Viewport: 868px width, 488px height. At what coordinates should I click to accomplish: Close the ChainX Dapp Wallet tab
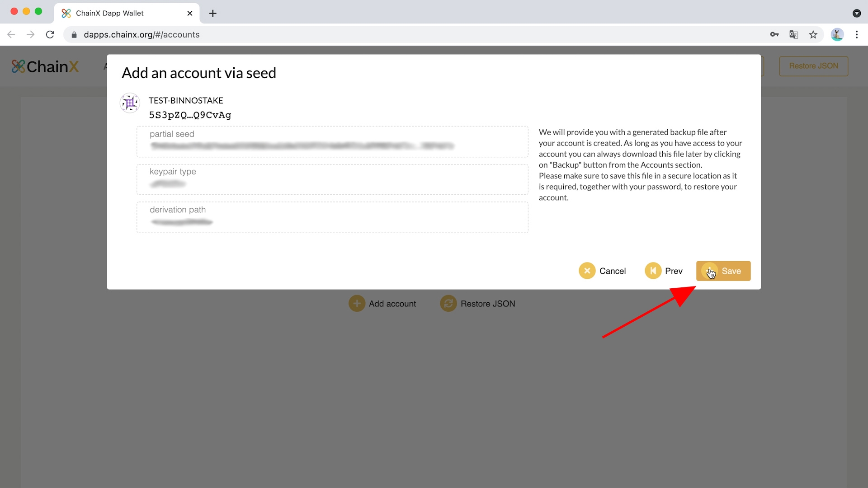(x=190, y=13)
